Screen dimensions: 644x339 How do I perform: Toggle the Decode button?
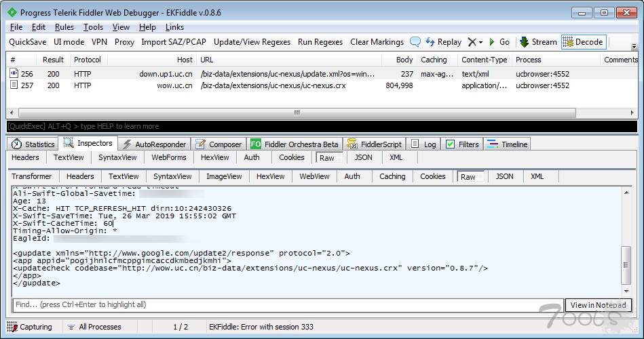pos(583,42)
